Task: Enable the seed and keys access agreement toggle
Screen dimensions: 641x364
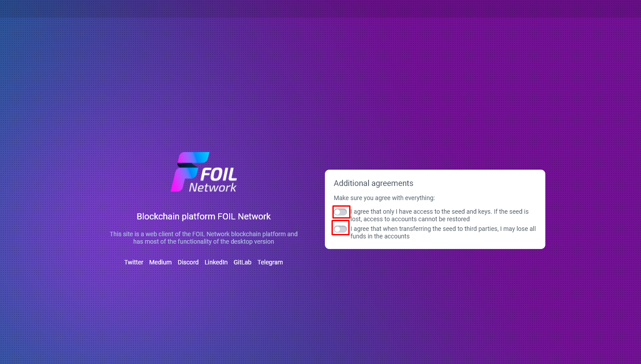Action: pos(341,212)
